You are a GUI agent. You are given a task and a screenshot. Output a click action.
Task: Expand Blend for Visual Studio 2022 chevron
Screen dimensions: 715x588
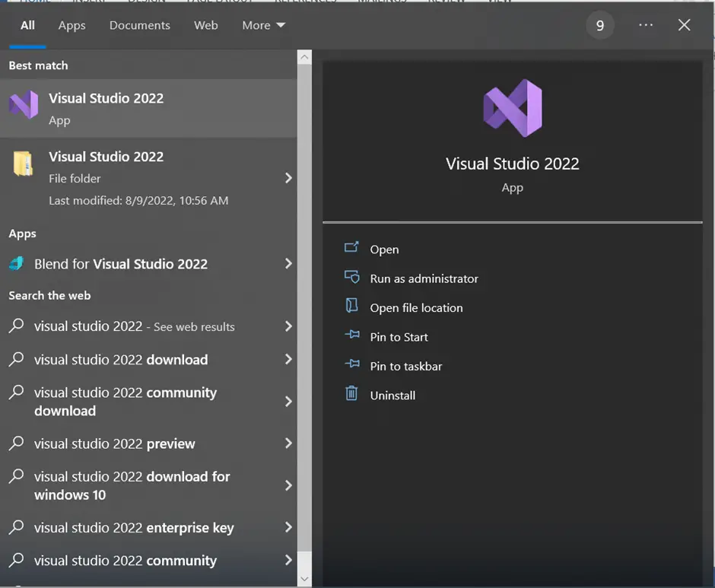(x=288, y=264)
